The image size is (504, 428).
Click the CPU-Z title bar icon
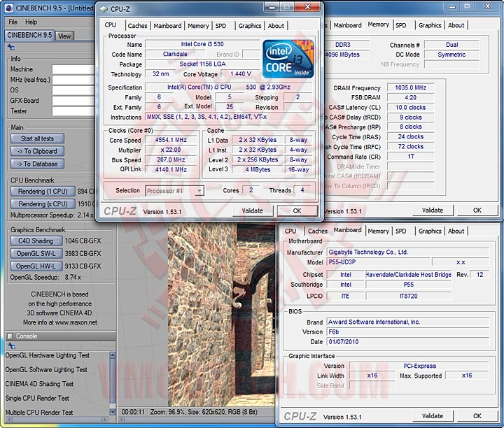[104, 9]
